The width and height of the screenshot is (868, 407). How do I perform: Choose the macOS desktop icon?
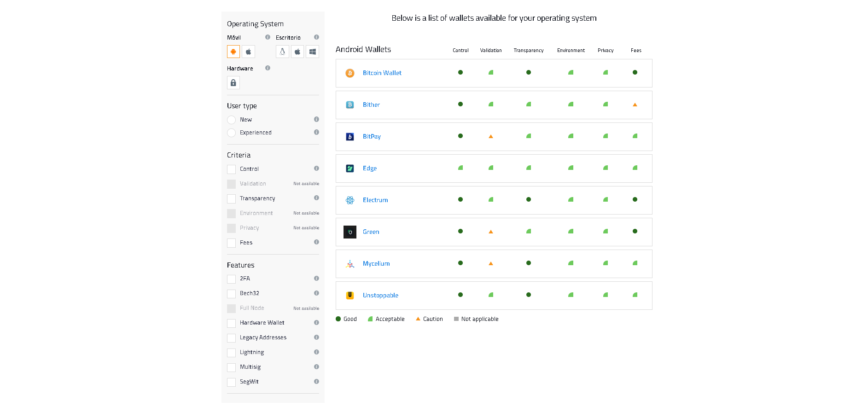(297, 52)
